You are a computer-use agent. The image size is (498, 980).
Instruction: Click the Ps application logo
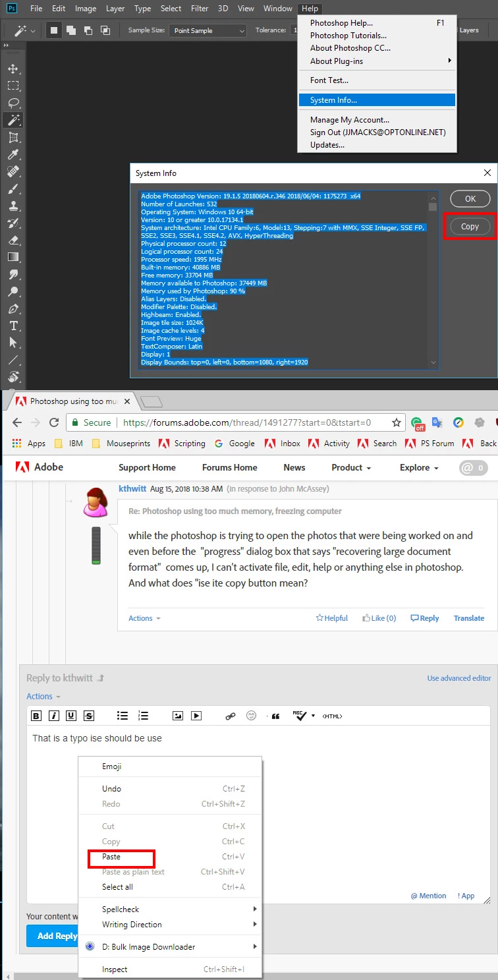11,9
